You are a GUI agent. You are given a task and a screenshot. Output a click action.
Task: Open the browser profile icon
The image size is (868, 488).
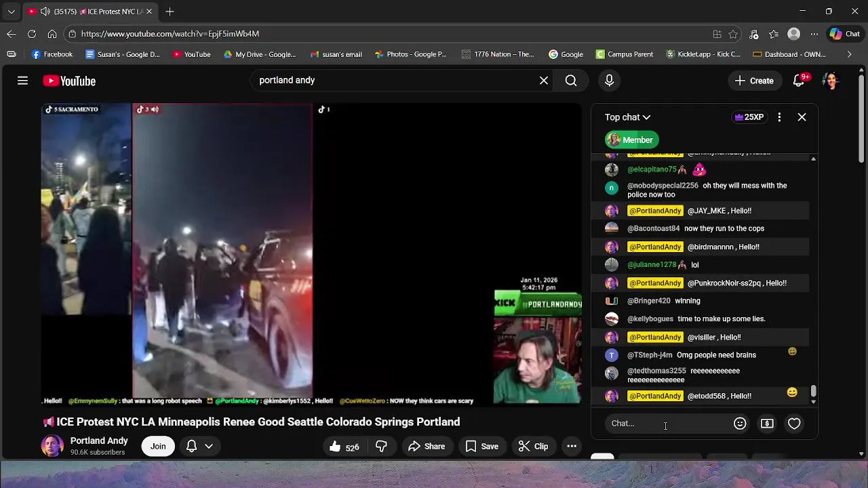click(794, 34)
